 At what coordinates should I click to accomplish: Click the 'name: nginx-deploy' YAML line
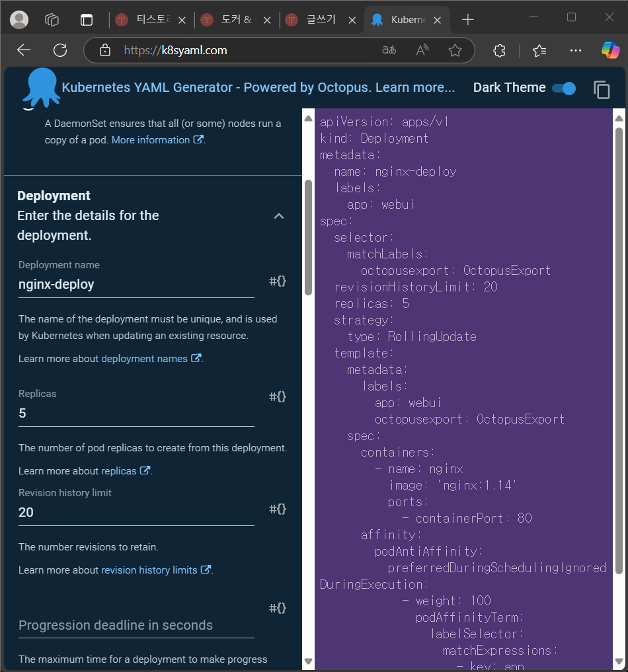(395, 171)
